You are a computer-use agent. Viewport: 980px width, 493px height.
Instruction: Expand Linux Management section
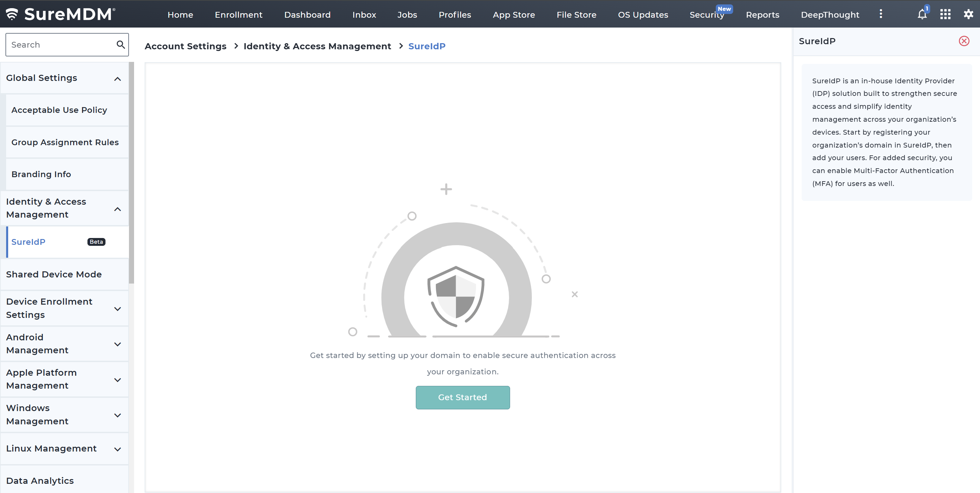coord(117,449)
